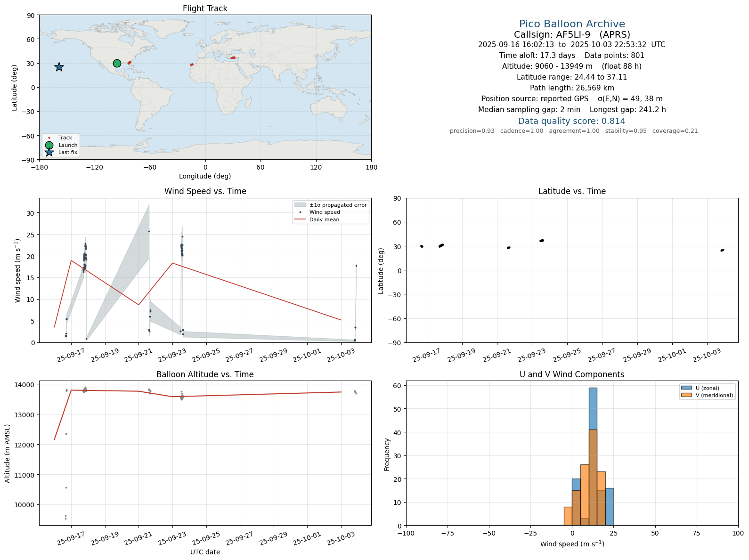Click the 'UTC date' axis label
Viewport: 749px width, 560px height.
205,552
